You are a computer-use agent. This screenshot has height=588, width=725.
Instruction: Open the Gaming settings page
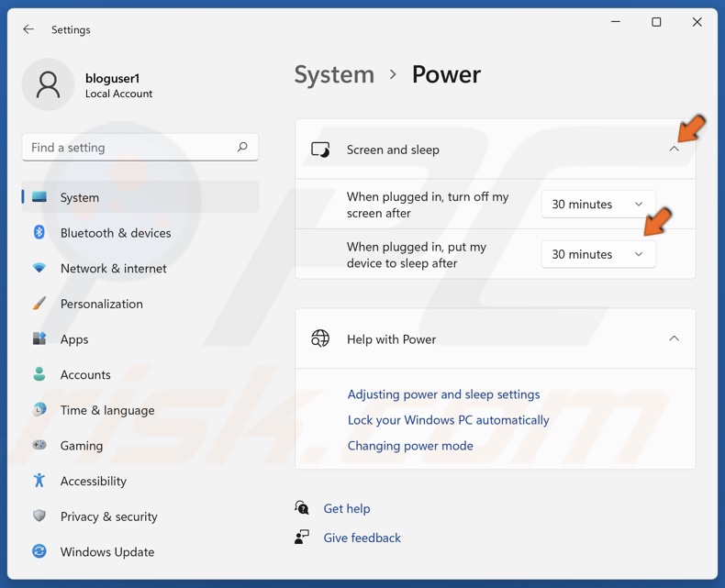[x=82, y=446]
